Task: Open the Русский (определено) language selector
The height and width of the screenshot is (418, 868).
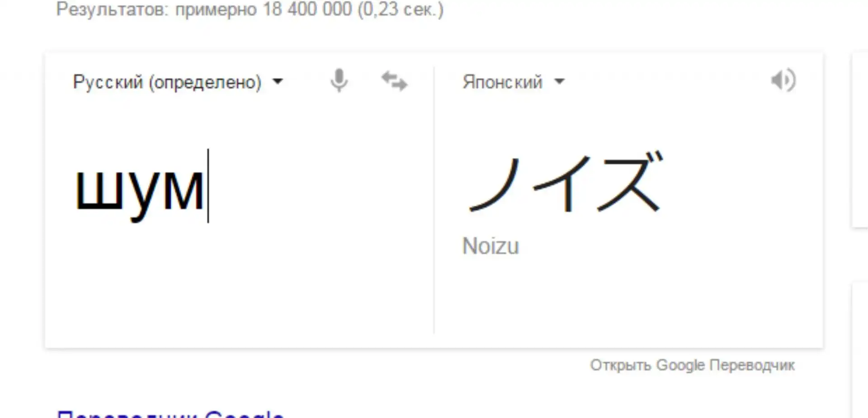Action: tap(167, 82)
